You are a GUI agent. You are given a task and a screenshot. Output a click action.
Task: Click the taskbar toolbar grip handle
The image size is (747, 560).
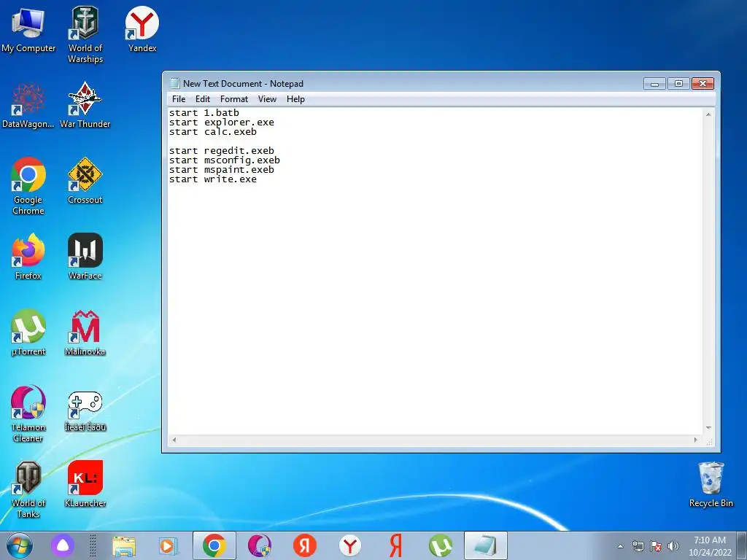[x=93, y=545]
